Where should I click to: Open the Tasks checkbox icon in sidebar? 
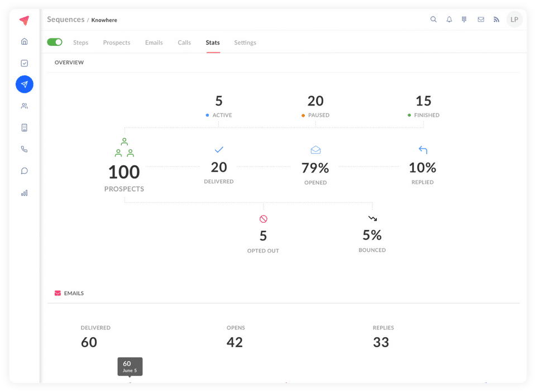(x=24, y=63)
